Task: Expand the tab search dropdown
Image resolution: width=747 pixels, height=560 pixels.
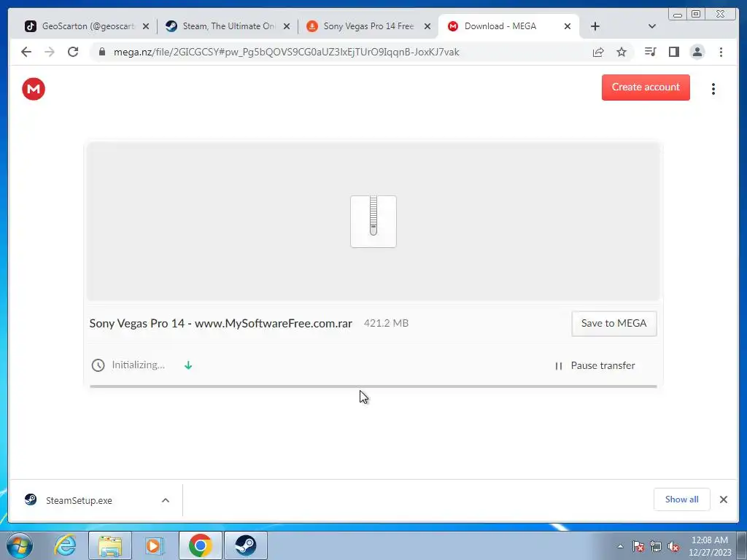Action: tap(652, 26)
